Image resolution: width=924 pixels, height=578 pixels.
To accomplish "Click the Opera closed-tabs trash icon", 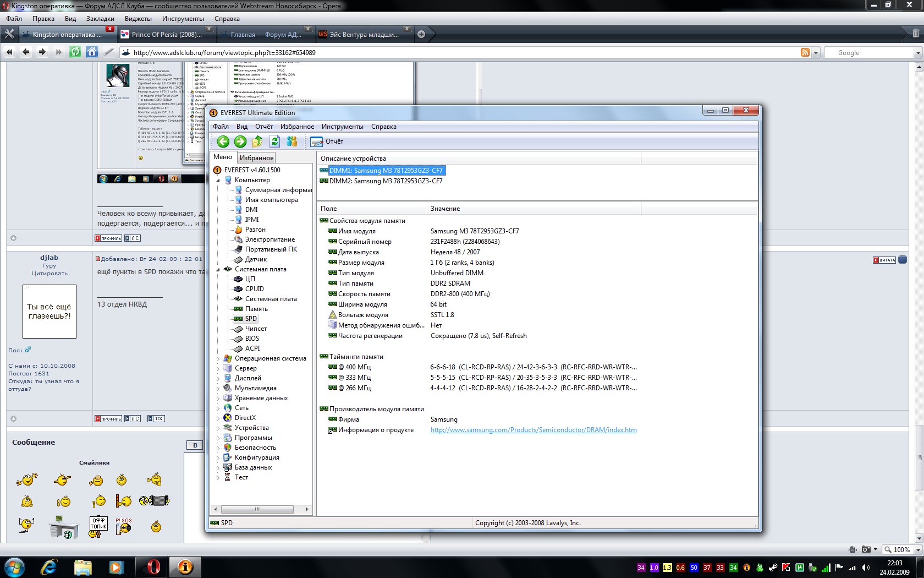I will (915, 34).
